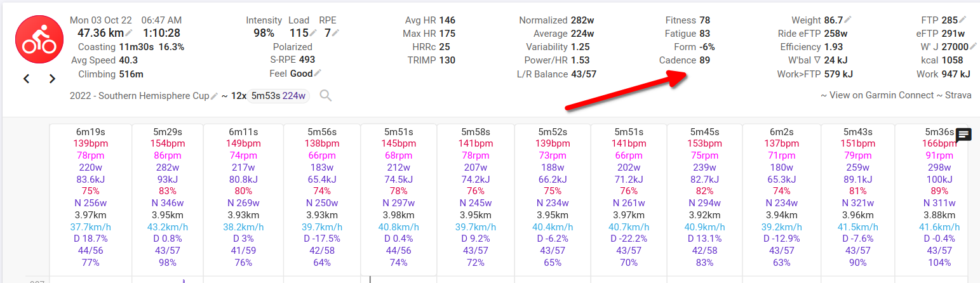The height and width of the screenshot is (283, 980).
Task: Open notes chat icon above intervals
Action: click(963, 135)
